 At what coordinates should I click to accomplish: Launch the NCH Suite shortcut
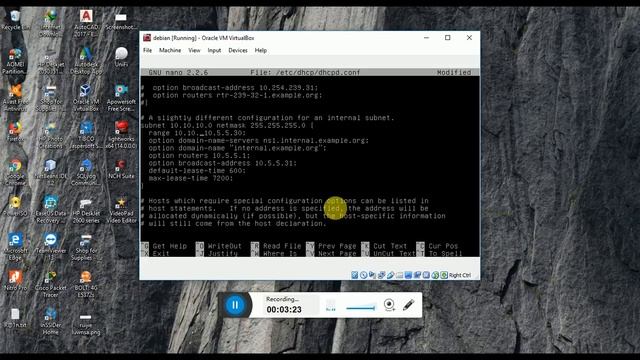coord(121,169)
